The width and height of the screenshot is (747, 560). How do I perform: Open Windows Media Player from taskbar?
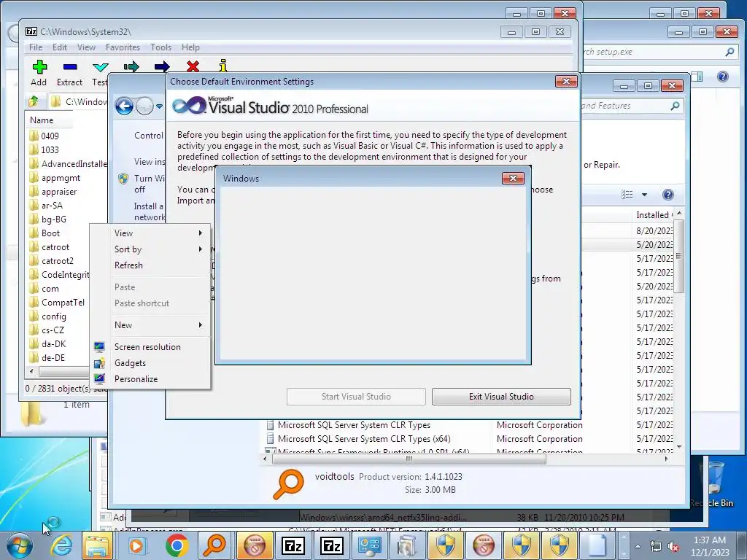click(136, 545)
